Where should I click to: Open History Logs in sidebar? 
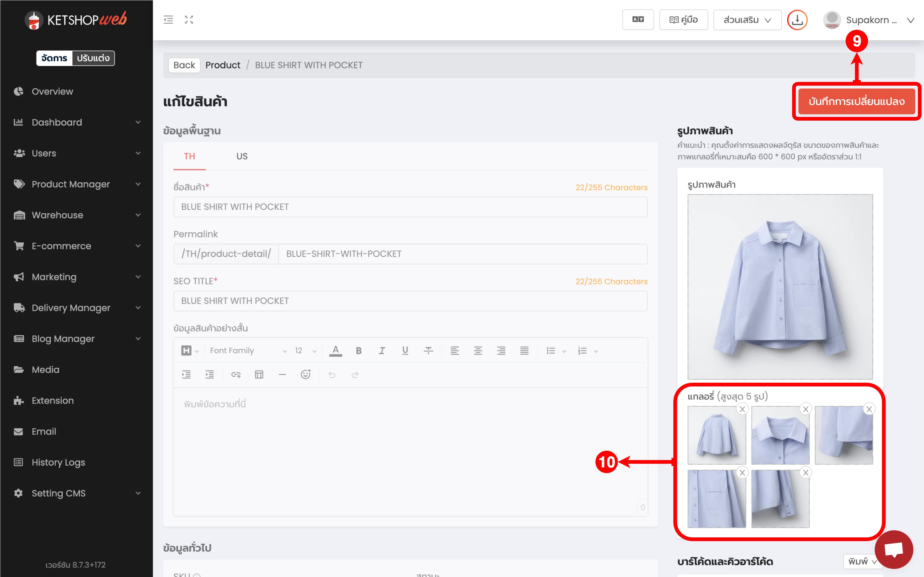tap(58, 462)
